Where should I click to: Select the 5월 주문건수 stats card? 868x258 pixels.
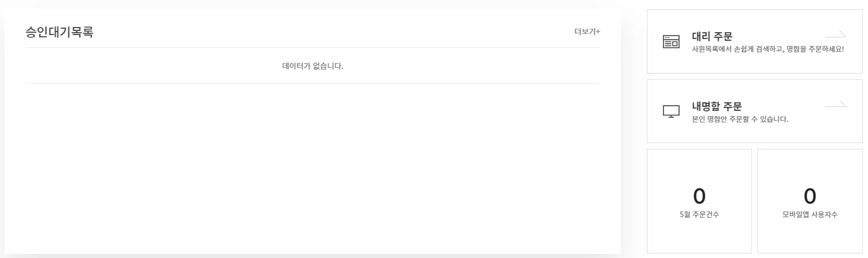coord(699,236)
